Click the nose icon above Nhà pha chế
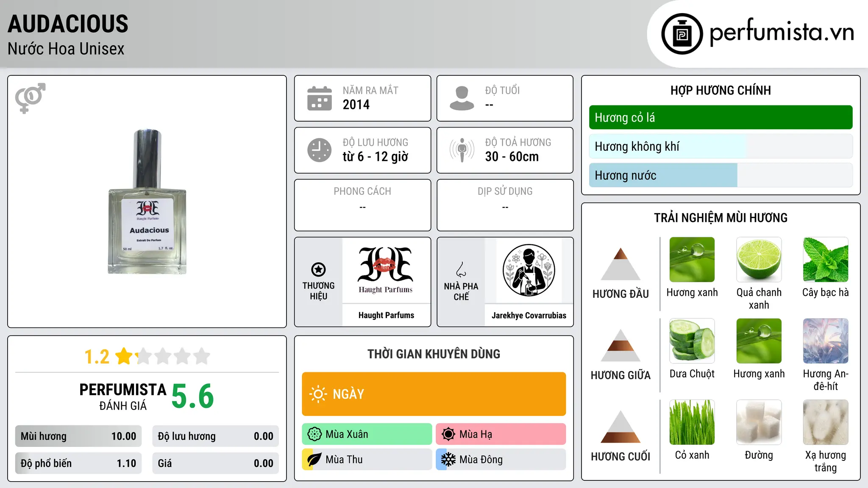The image size is (868, 488). pos(461,269)
